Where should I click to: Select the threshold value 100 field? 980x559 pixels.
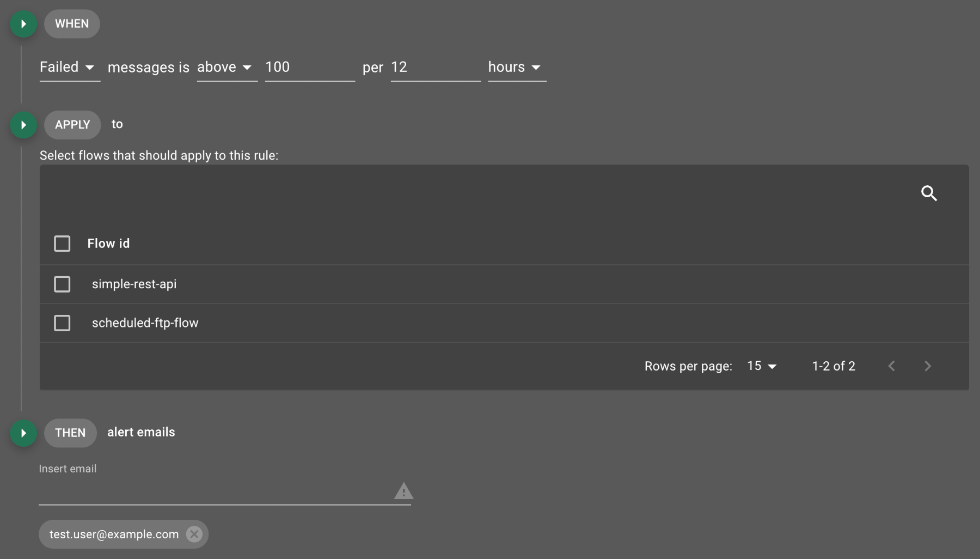pyautogui.click(x=309, y=67)
